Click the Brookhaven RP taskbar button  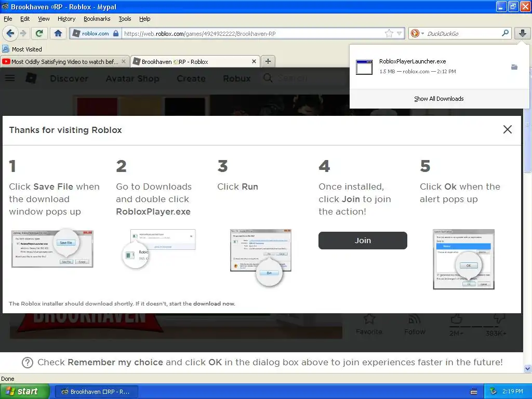pos(96,392)
